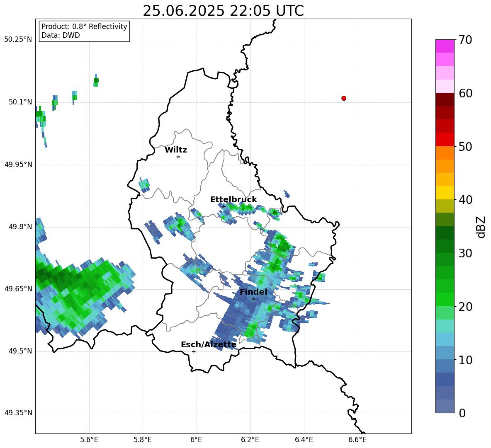Pick the magenta color band below 70 dBZ
Viewport: 491px width, 448px height.
click(x=445, y=46)
